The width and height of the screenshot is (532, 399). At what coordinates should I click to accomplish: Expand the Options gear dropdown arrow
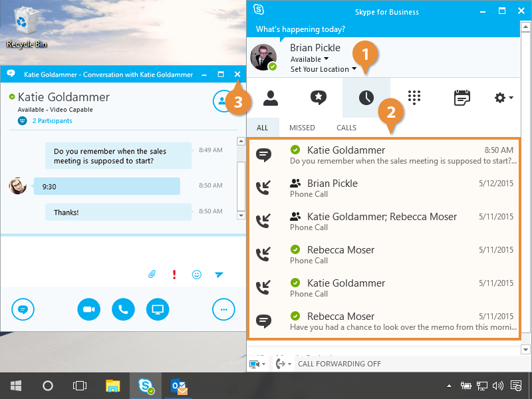pyautogui.click(x=510, y=98)
